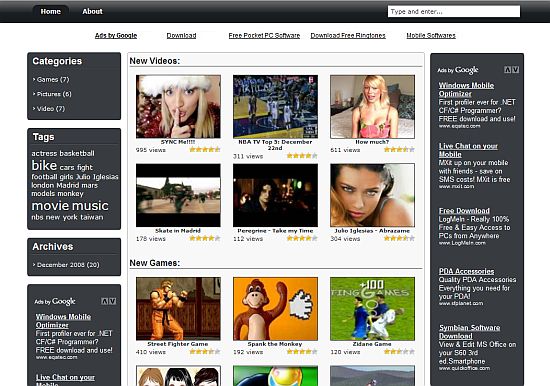Open the Home navigation tab
The image size is (550, 386).
51,12
